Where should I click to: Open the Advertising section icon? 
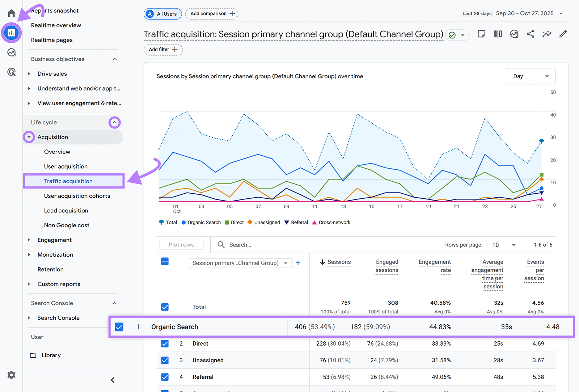click(11, 72)
